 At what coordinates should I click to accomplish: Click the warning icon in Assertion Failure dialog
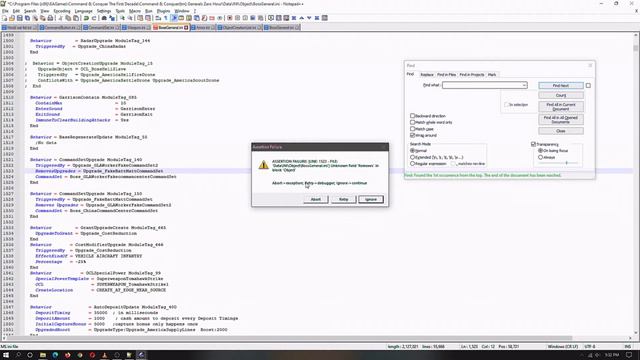click(263, 165)
